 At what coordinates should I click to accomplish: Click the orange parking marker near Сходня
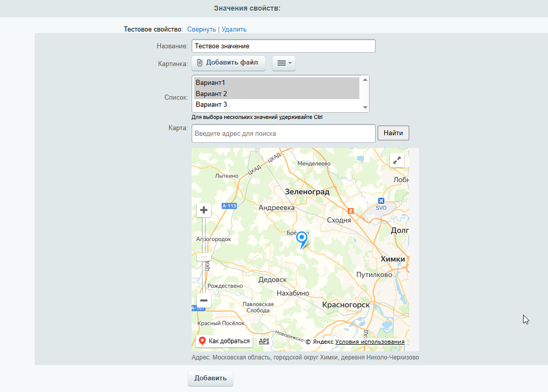coord(350,210)
